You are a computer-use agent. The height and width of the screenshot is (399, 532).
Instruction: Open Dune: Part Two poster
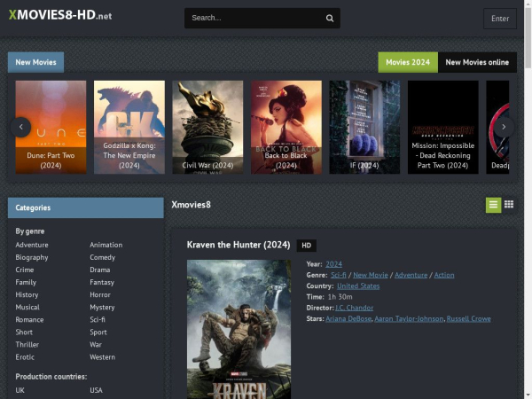51,127
